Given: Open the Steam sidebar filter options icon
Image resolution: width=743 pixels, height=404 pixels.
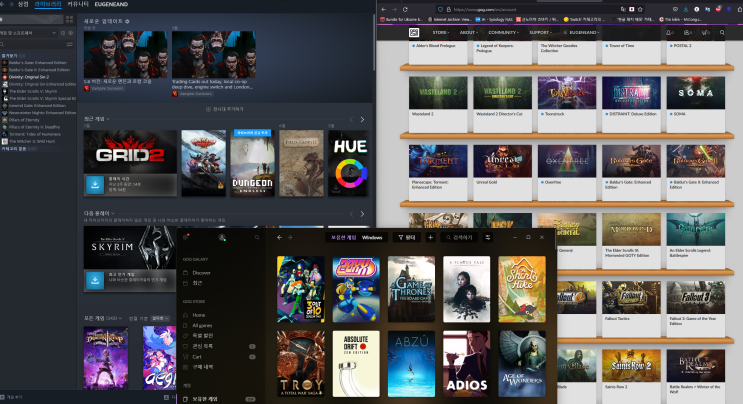Looking at the screenshot, I should [x=70, y=45].
